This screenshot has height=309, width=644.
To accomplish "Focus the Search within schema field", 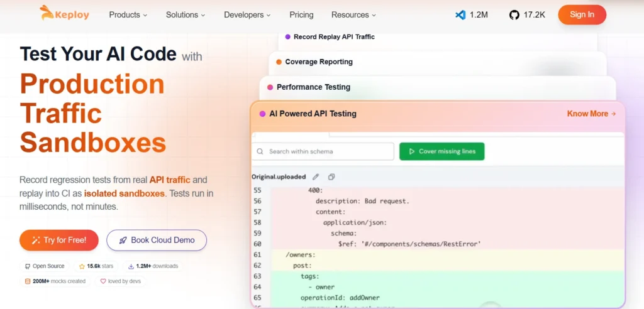I will pyautogui.click(x=323, y=151).
